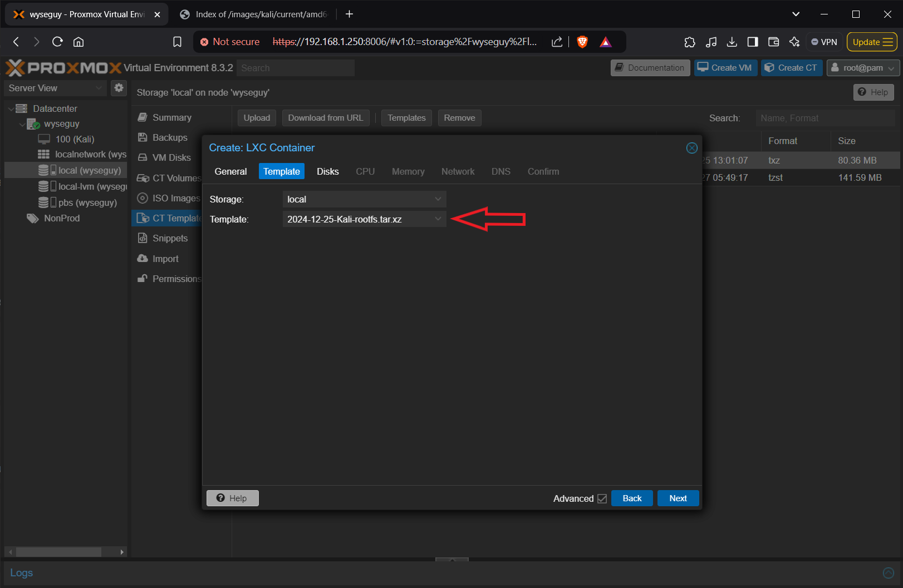The image size is (903, 588).
Task: Close the Create LXC Container dialog
Action: coord(691,148)
